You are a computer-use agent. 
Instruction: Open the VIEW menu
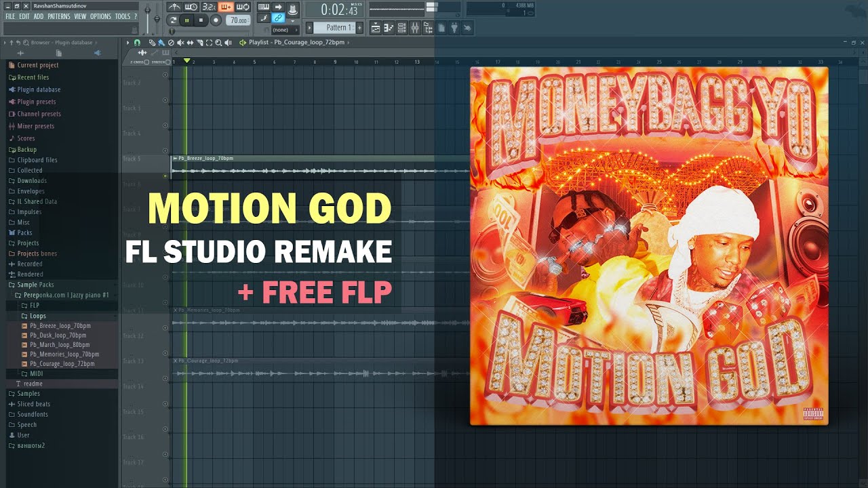(80, 16)
